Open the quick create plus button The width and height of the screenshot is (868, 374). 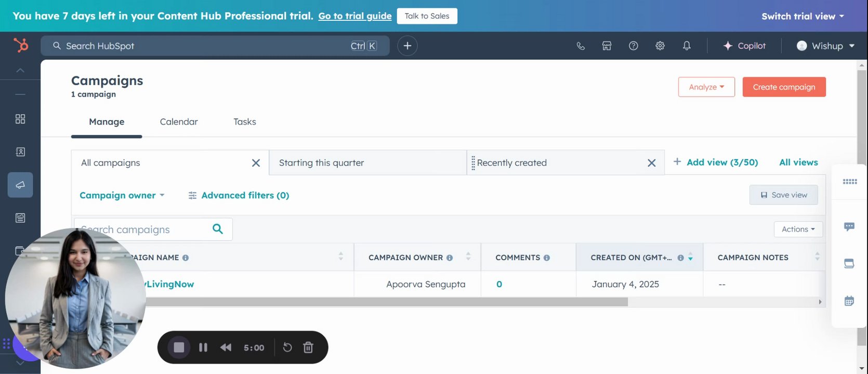(x=407, y=46)
